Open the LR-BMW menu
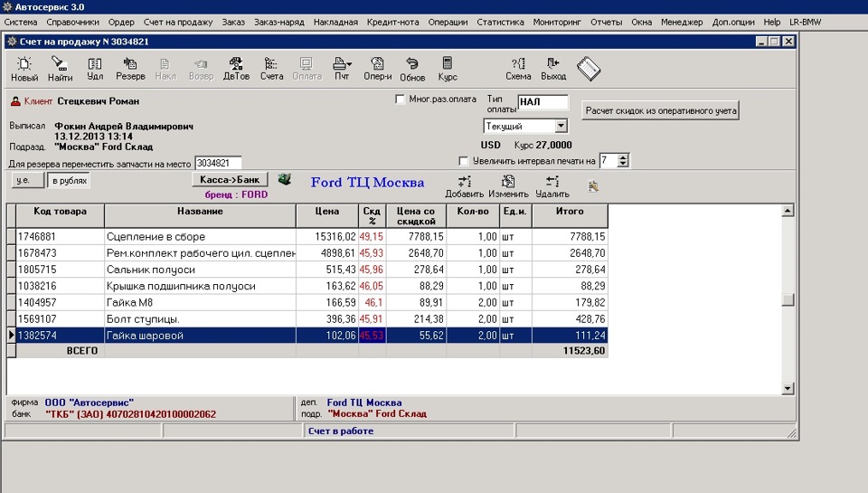This screenshot has height=493, width=868. (805, 22)
